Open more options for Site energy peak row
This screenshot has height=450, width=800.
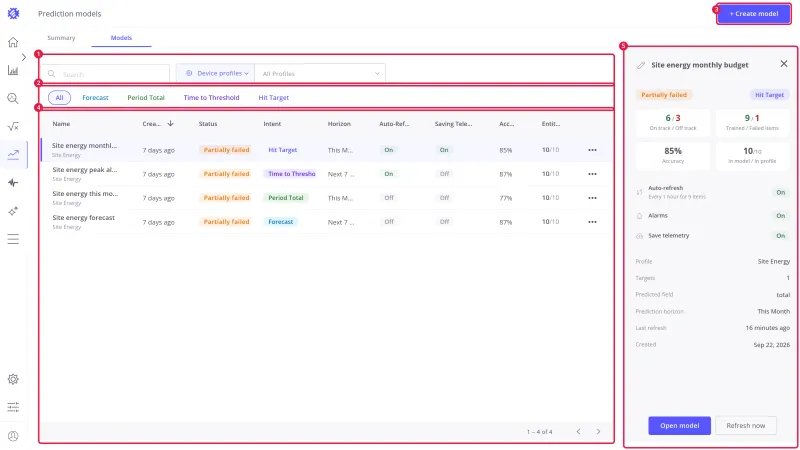592,174
